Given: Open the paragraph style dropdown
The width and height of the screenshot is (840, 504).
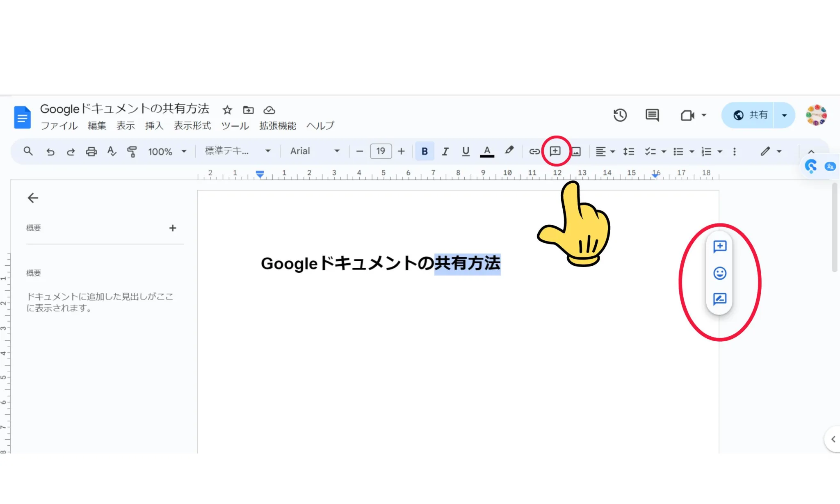Looking at the screenshot, I should (238, 151).
